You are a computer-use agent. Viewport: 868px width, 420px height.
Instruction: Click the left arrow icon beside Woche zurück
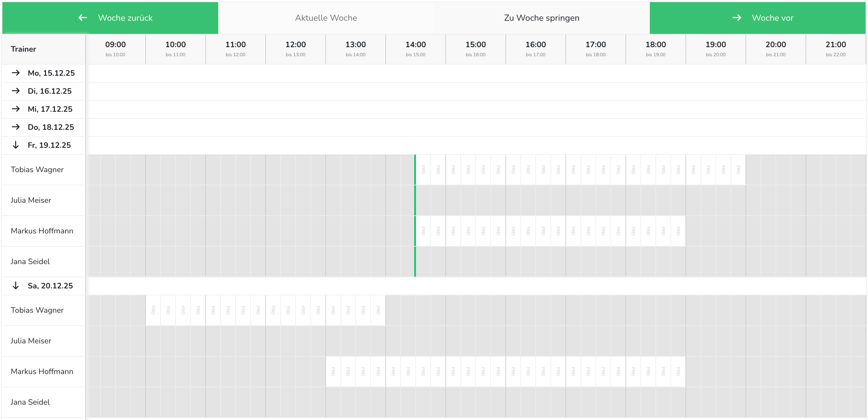tap(83, 17)
